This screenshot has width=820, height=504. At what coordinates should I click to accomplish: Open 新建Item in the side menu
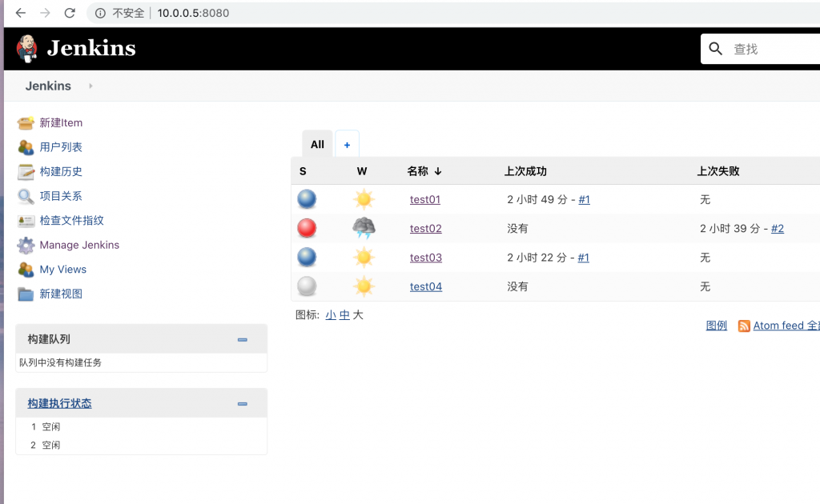click(x=61, y=122)
